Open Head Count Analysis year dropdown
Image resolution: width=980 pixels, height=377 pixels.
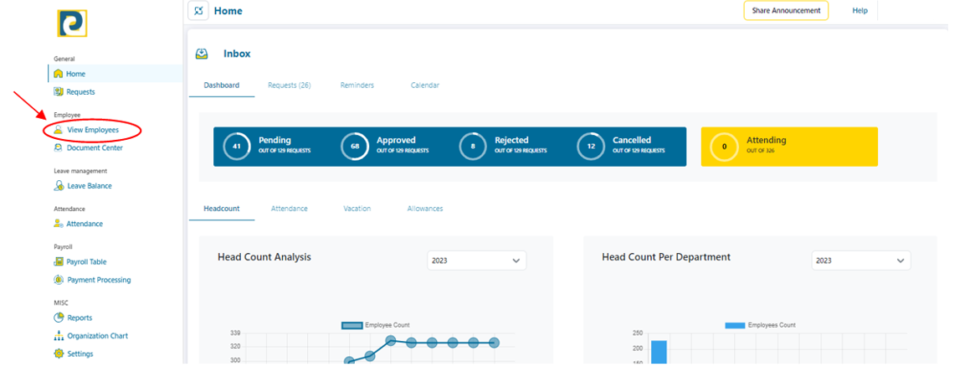476,261
